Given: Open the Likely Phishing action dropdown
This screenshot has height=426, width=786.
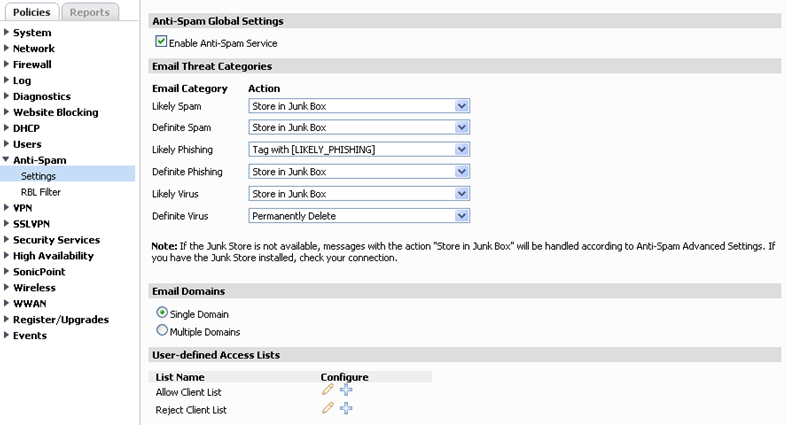Looking at the screenshot, I should pyautogui.click(x=359, y=149).
